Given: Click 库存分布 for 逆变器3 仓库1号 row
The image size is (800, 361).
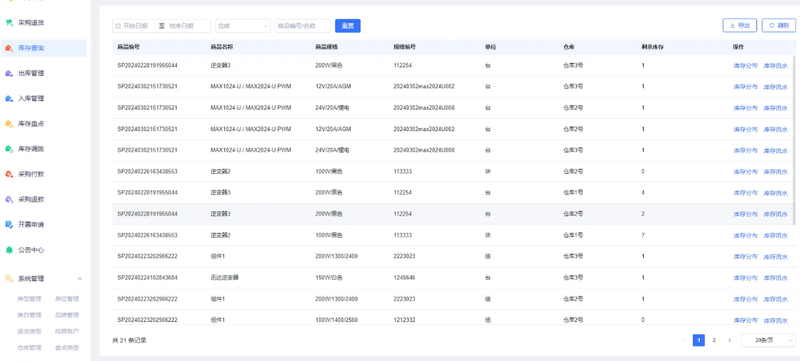Looking at the screenshot, I should [745, 193].
